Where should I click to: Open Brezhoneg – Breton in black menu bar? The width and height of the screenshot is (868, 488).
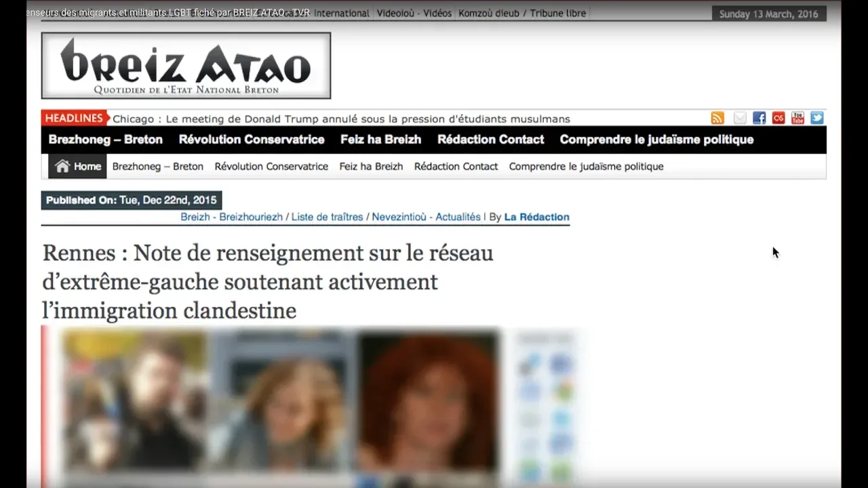(106, 140)
